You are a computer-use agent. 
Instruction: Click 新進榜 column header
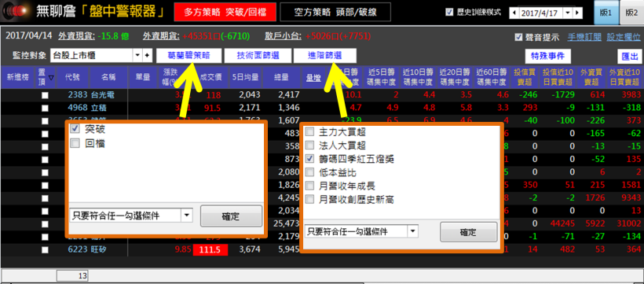16,77
